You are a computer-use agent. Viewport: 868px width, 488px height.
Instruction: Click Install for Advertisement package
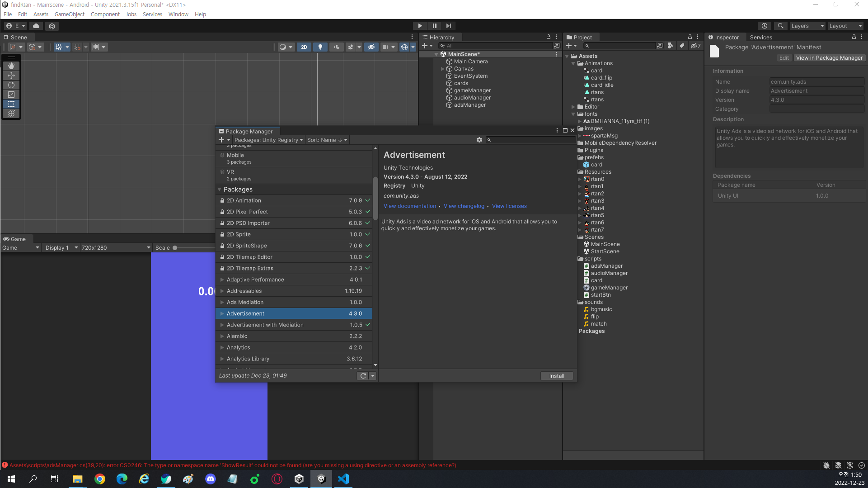557,376
